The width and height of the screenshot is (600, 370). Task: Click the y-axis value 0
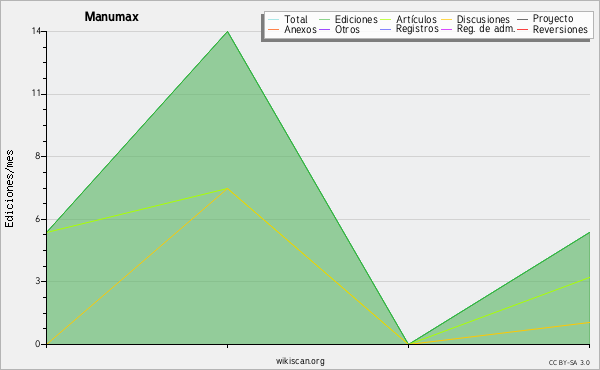tap(38, 344)
